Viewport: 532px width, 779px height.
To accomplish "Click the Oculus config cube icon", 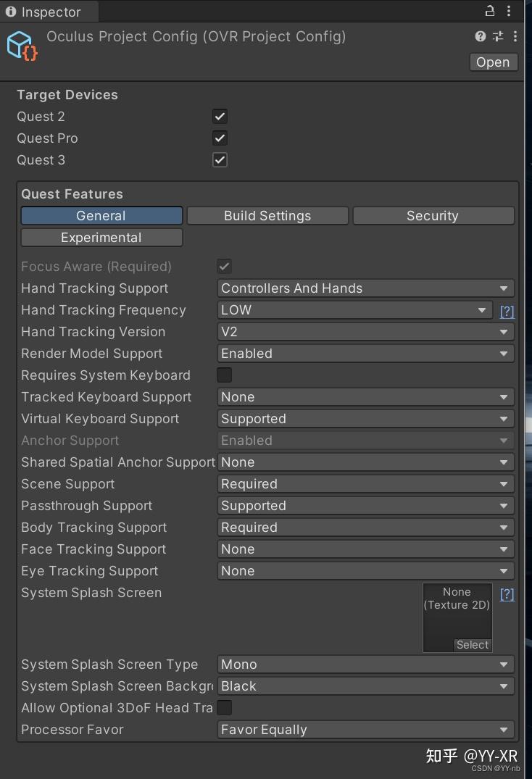I will [20, 44].
